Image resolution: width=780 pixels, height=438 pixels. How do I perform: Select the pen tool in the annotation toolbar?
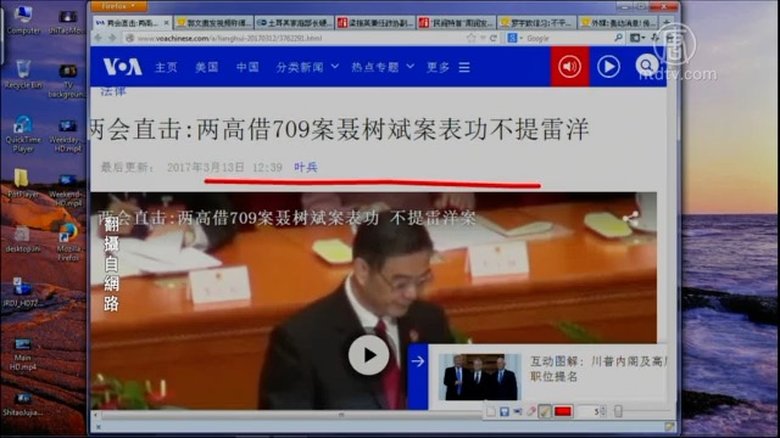[544, 411]
